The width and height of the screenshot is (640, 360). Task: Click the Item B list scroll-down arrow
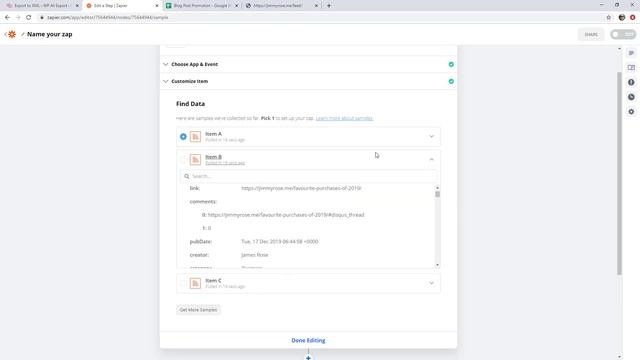coord(437,265)
